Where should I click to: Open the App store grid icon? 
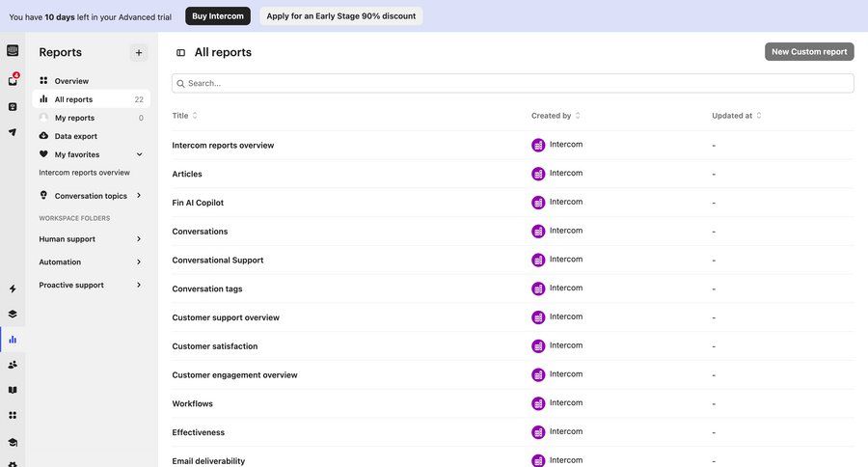(13, 415)
